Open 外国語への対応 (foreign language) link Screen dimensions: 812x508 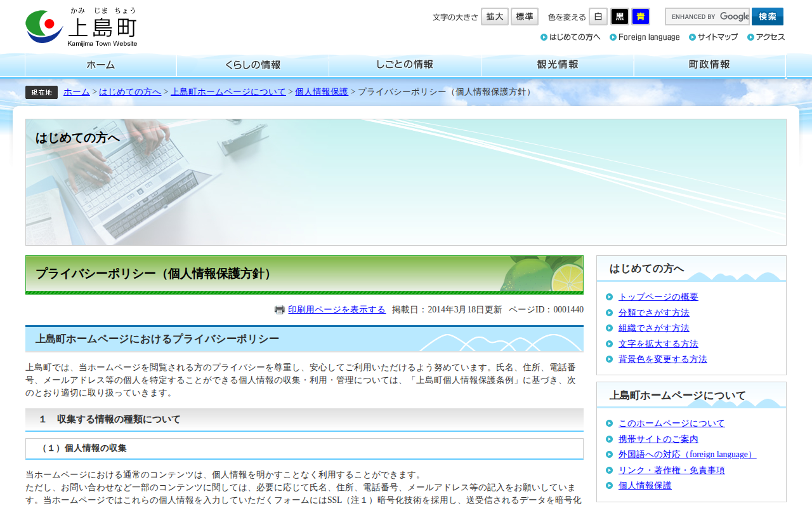click(x=688, y=454)
